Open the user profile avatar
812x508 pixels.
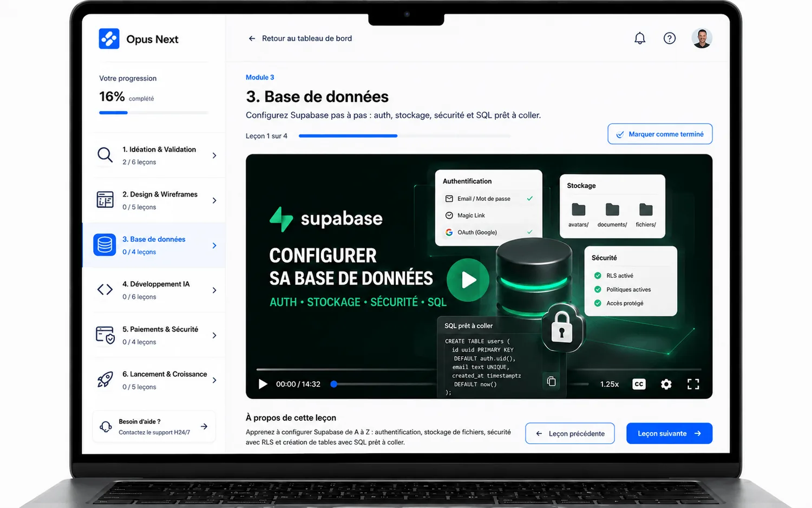click(702, 38)
